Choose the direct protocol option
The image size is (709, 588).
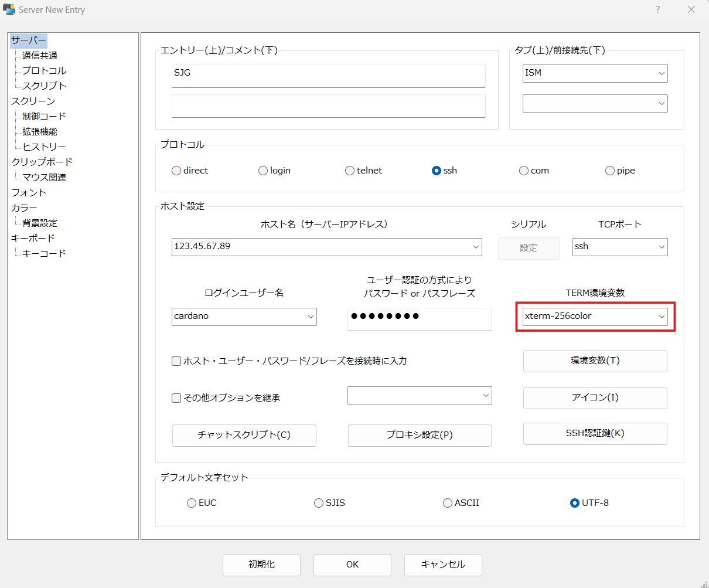(176, 171)
